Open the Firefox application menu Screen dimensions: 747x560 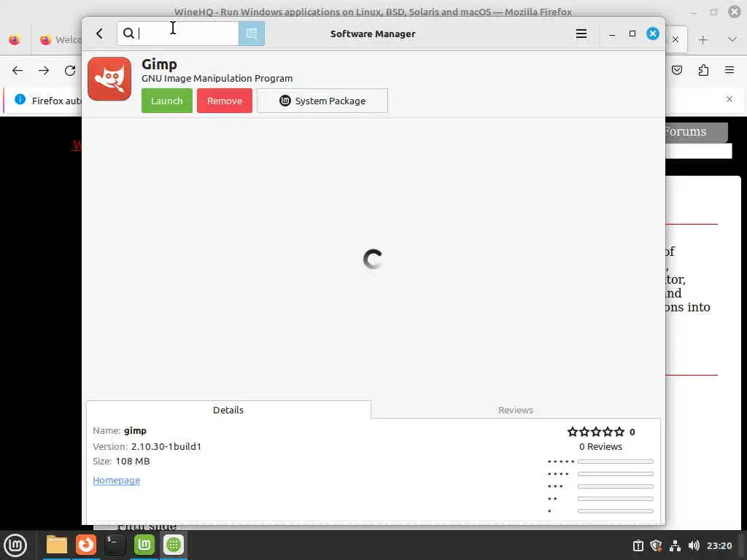(x=729, y=71)
